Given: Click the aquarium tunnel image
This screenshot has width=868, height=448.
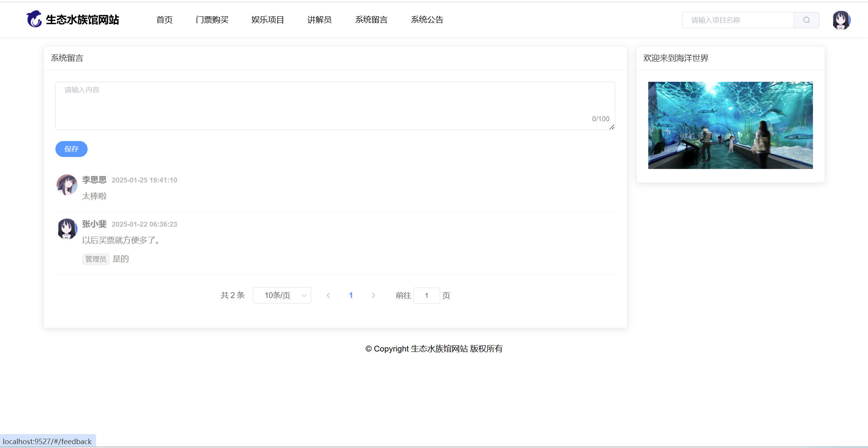Looking at the screenshot, I should 730,125.
